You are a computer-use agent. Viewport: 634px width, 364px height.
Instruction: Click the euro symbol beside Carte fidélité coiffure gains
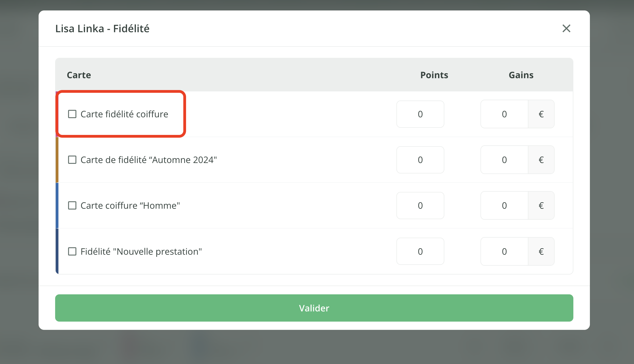[x=541, y=114]
